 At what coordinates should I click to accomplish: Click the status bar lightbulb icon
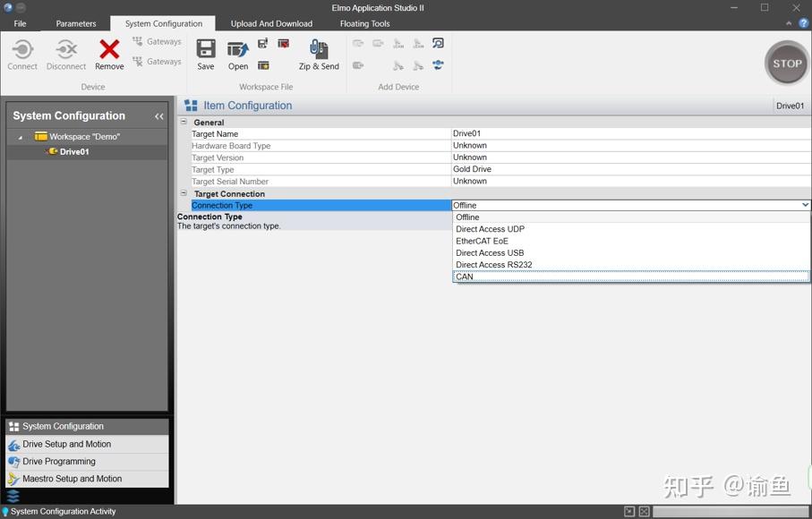5,512
